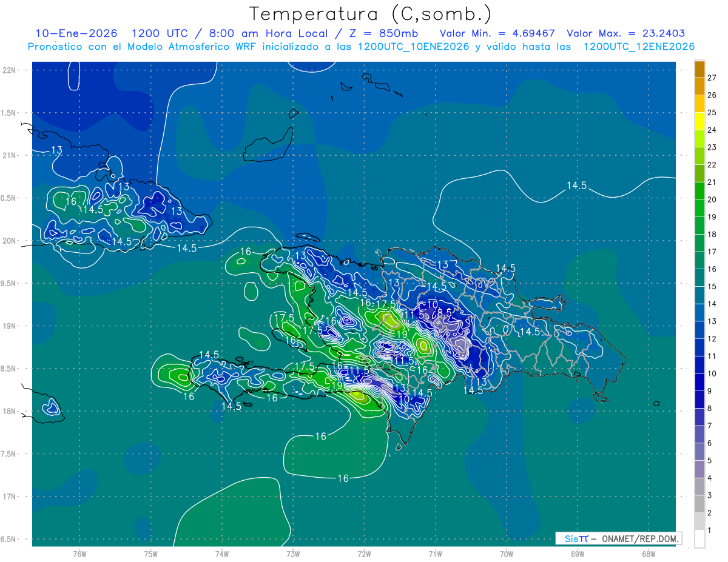
Task: Pick the 27 value on the color scale
Action: click(x=712, y=78)
